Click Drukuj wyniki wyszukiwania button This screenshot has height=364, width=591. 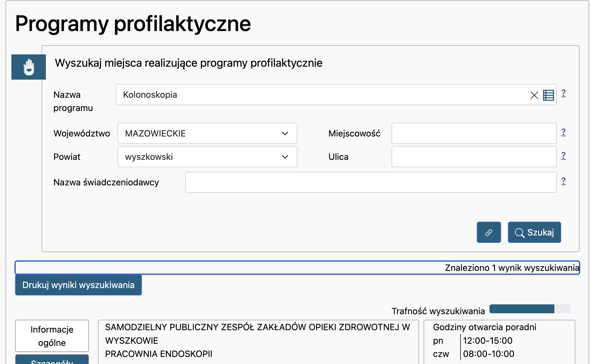[78, 285]
